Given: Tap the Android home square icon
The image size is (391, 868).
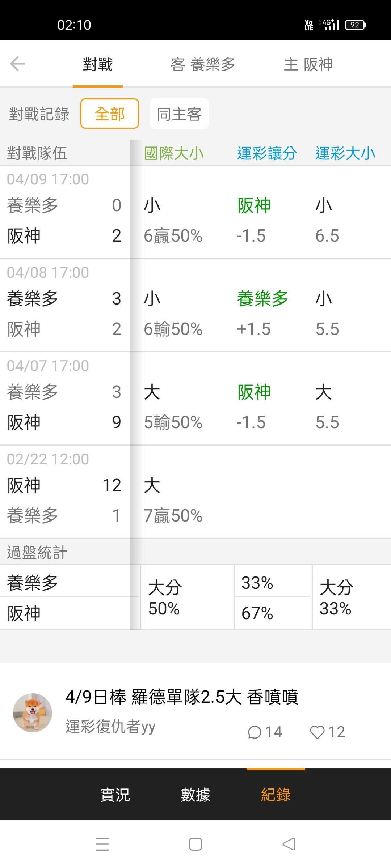Looking at the screenshot, I should click(x=195, y=844).
